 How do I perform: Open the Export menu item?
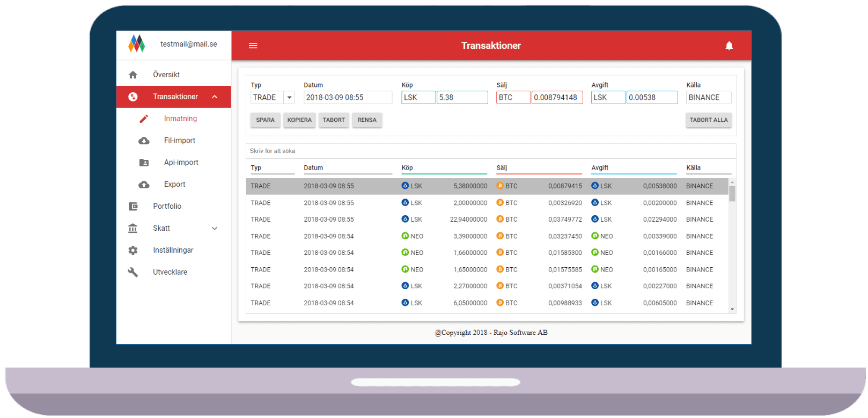pos(174,184)
